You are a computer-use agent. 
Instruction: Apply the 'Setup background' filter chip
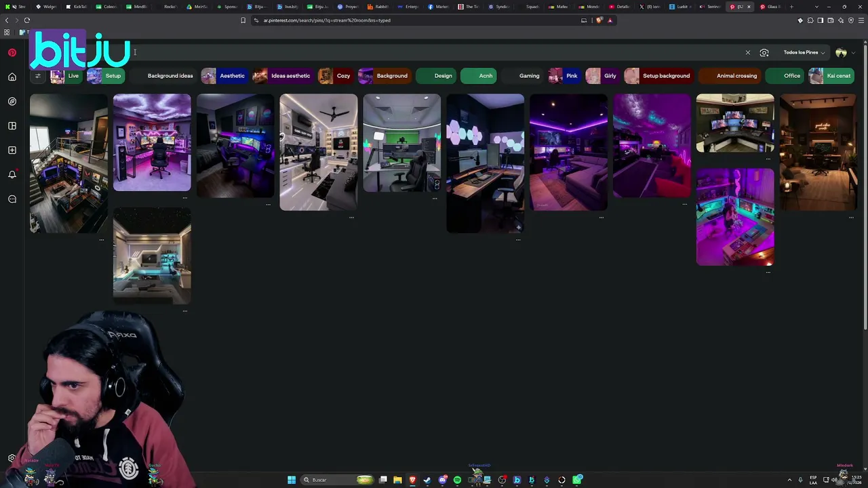coord(659,76)
